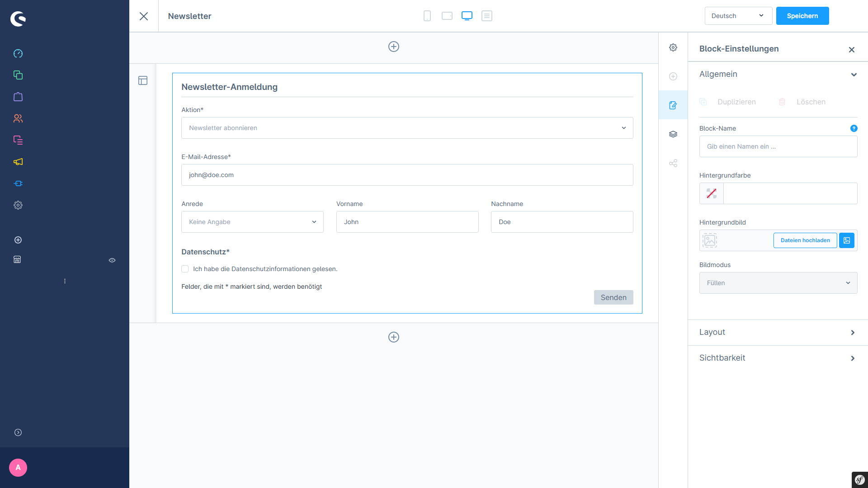
Task: Check the Datenschutz privacy checkbox
Action: coord(185,269)
